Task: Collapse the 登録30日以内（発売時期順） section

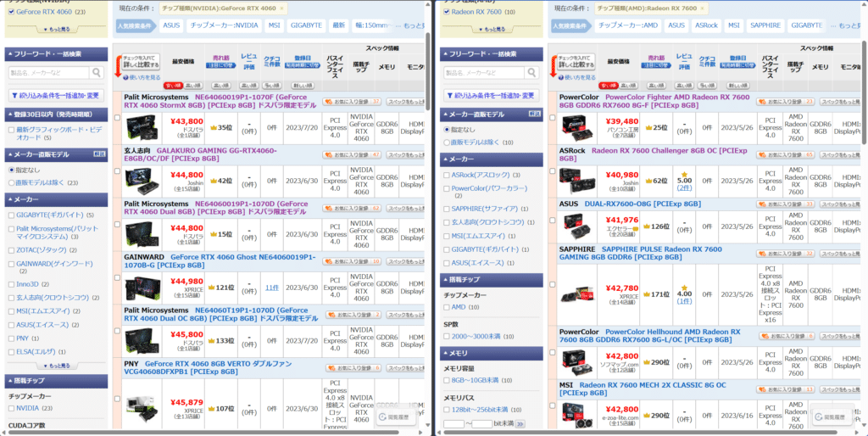Action: [56, 115]
